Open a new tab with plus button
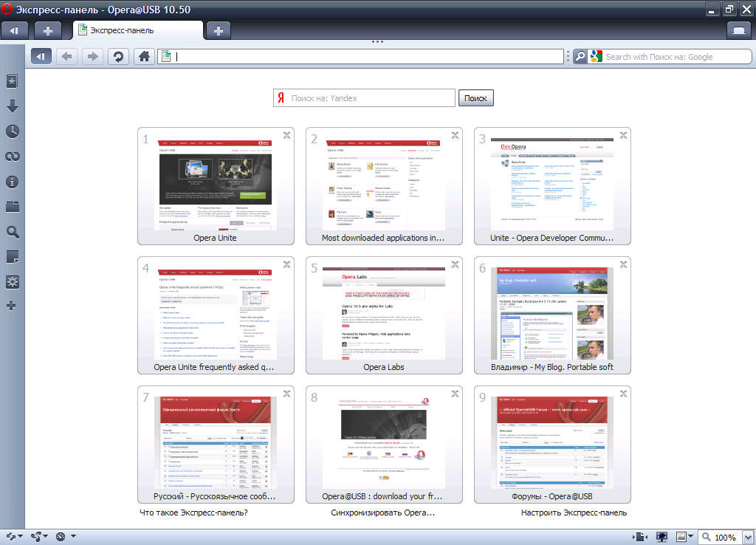This screenshot has height=545, width=756. 218,30
